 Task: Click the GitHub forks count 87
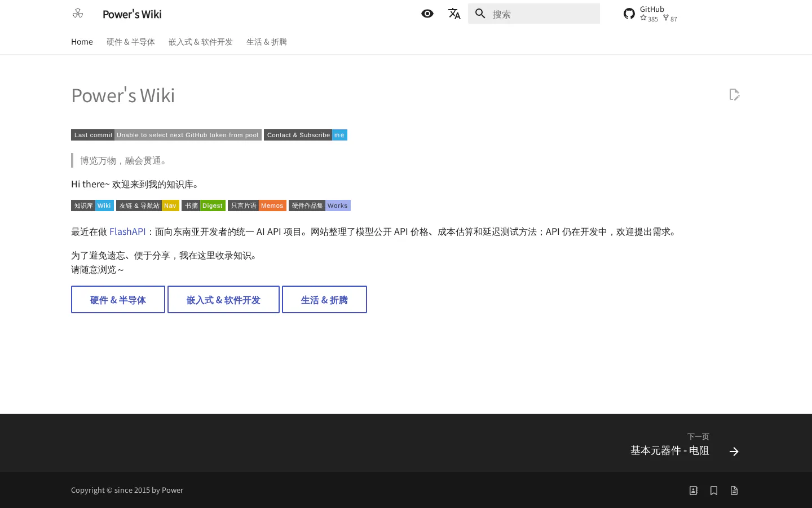(x=670, y=19)
